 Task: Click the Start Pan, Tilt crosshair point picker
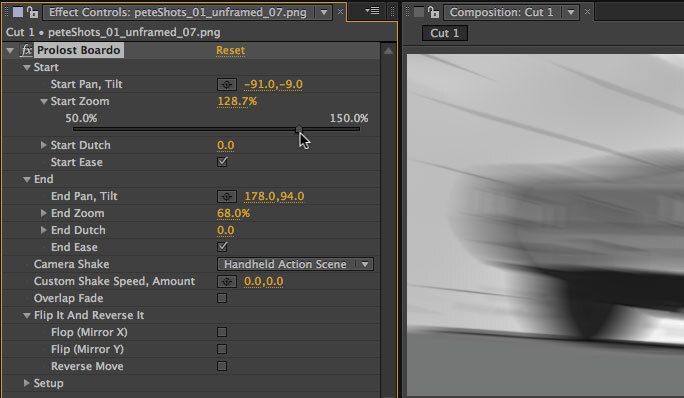(227, 84)
